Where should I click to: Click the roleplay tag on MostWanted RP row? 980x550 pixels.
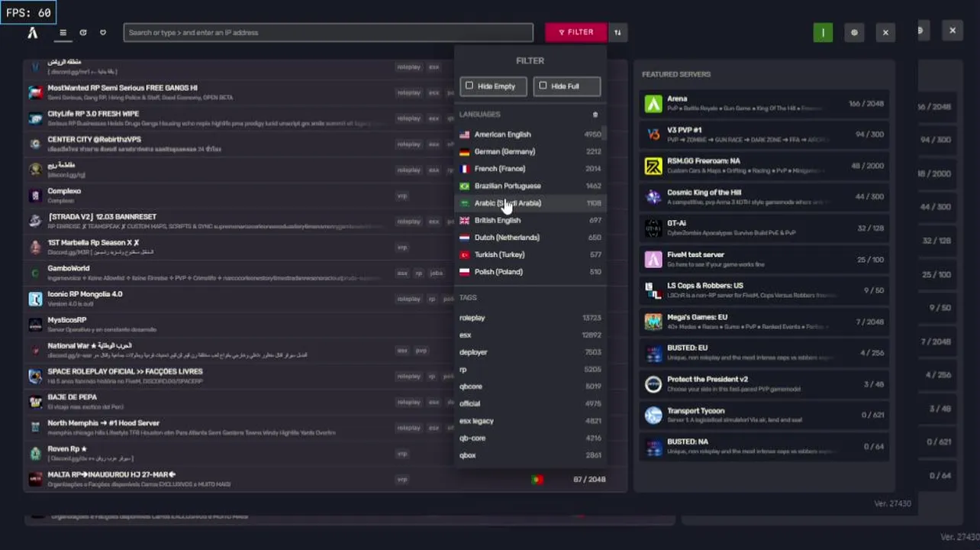coord(409,92)
